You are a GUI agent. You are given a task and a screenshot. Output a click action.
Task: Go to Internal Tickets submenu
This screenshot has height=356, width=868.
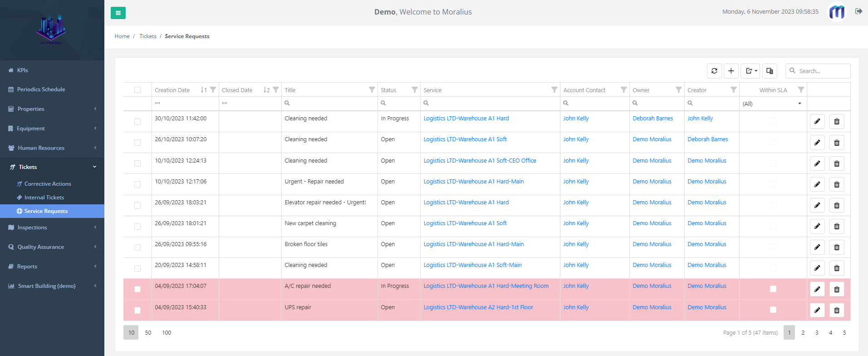[x=52, y=198]
